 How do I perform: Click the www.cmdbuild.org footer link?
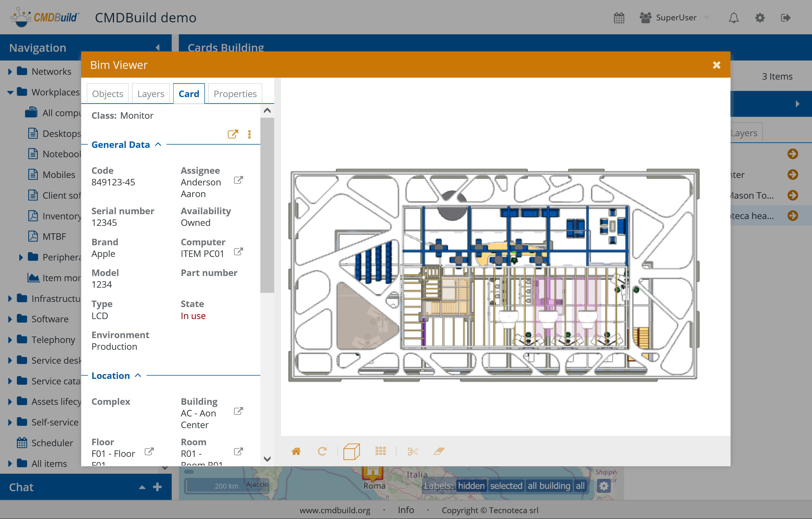tap(334, 510)
